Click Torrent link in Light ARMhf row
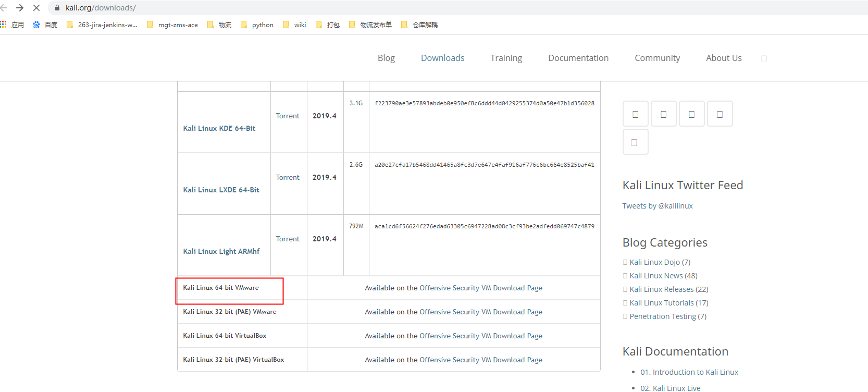 288,239
